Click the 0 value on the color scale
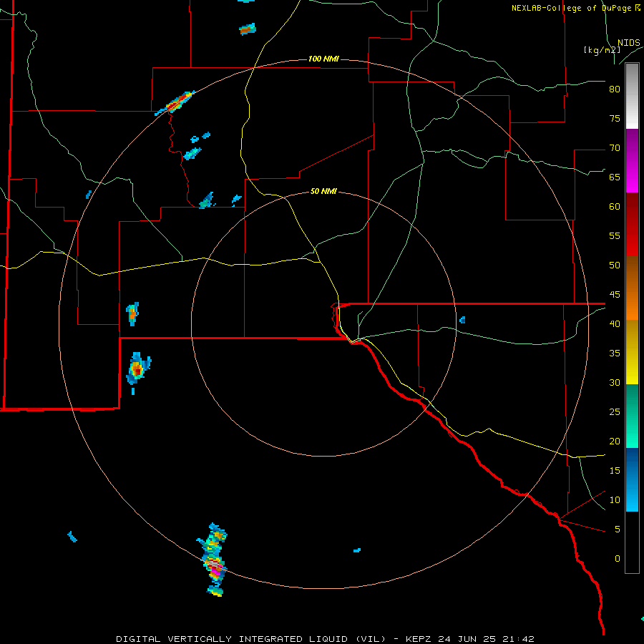644x644 pixels. pyautogui.click(x=618, y=559)
